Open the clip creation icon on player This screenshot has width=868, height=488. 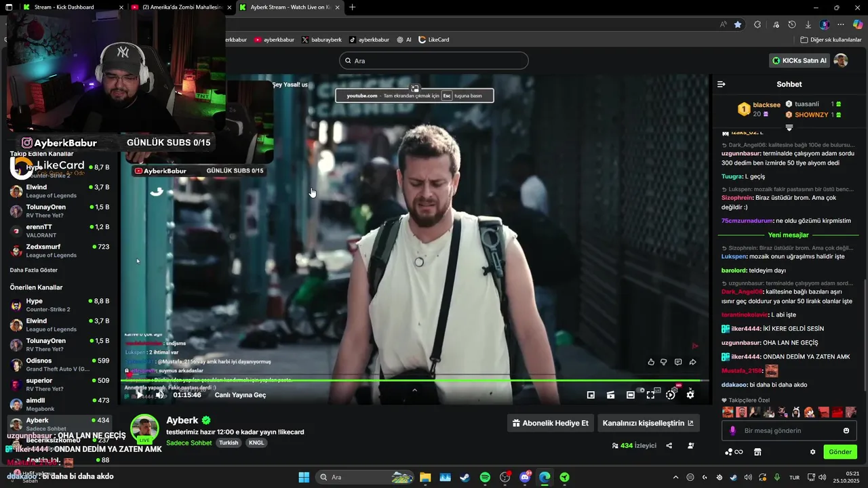point(610,394)
